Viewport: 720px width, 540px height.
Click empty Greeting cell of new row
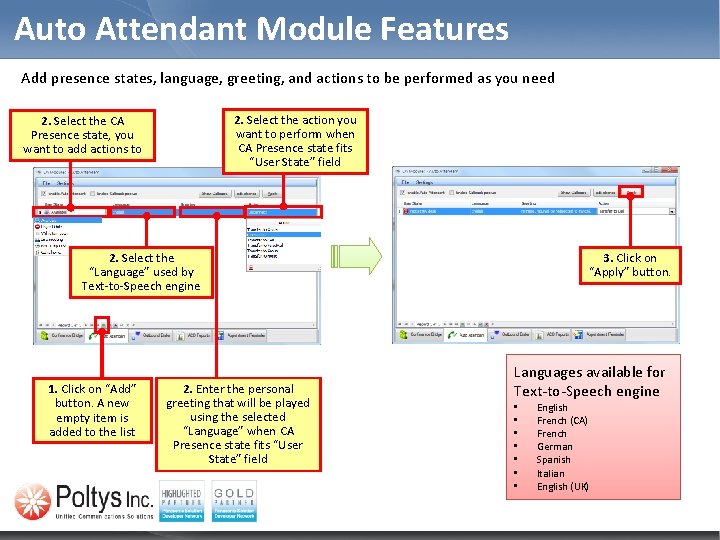click(x=212, y=212)
